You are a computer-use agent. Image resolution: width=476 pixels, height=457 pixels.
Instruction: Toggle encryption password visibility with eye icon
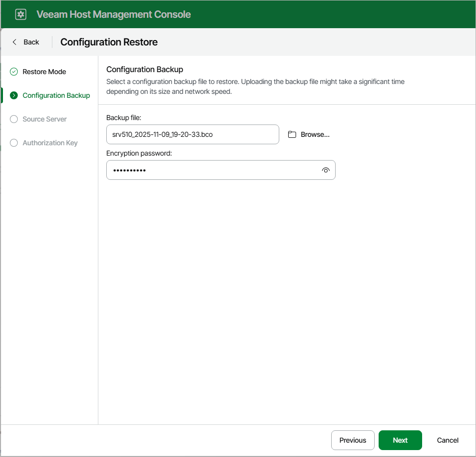[326, 170]
